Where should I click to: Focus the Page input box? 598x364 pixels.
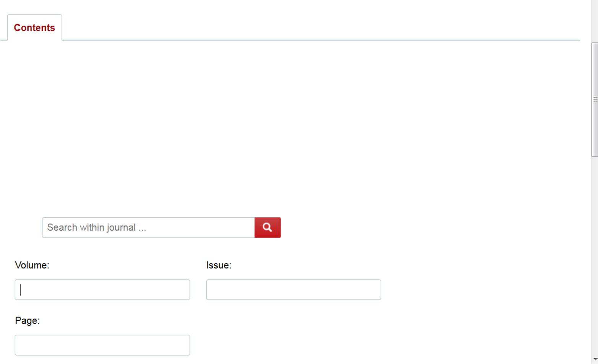click(102, 345)
